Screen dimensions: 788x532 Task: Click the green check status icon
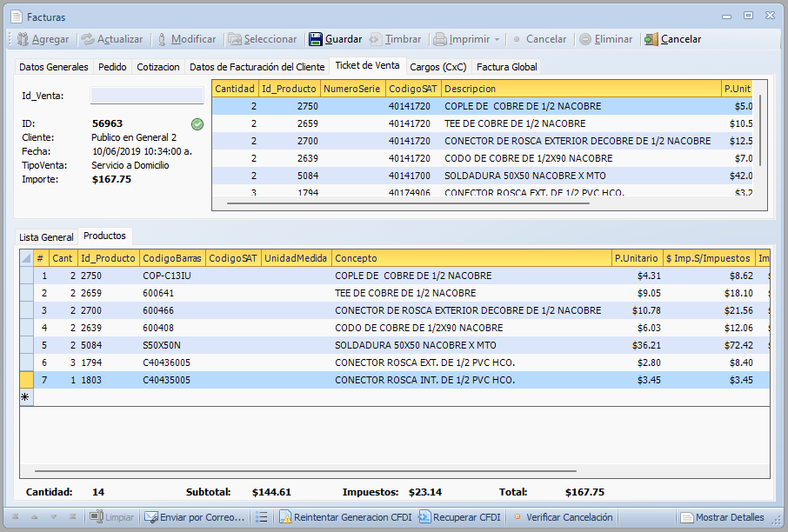click(x=197, y=124)
